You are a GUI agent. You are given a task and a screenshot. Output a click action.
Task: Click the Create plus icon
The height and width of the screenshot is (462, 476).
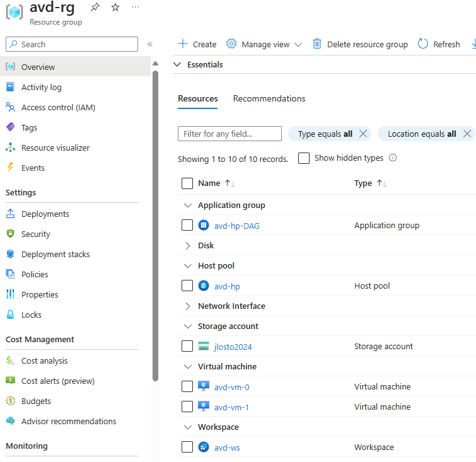pyautogui.click(x=183, y=43)
